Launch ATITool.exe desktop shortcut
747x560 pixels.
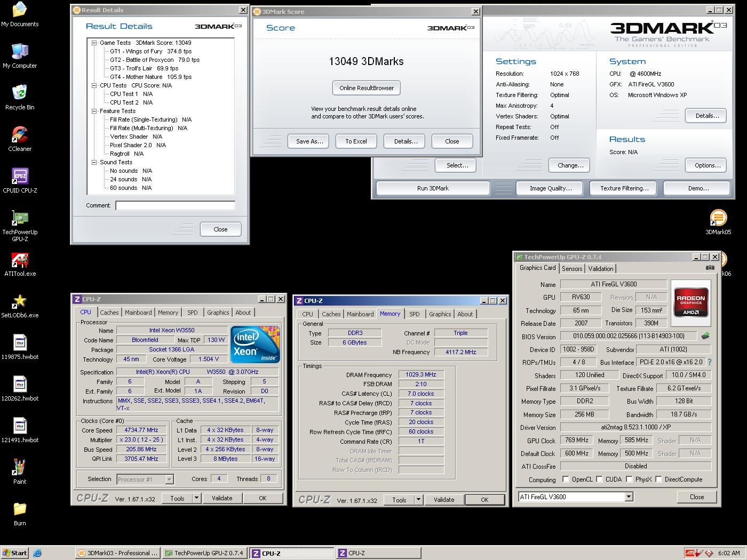tap(20, 264)
